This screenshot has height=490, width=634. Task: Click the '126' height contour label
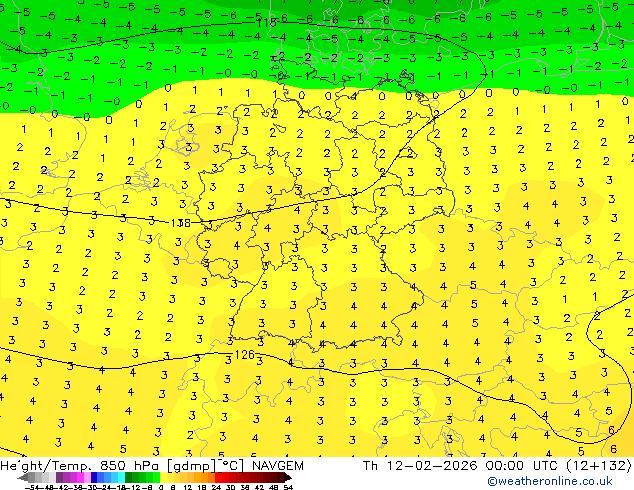[x=244, y=355]
